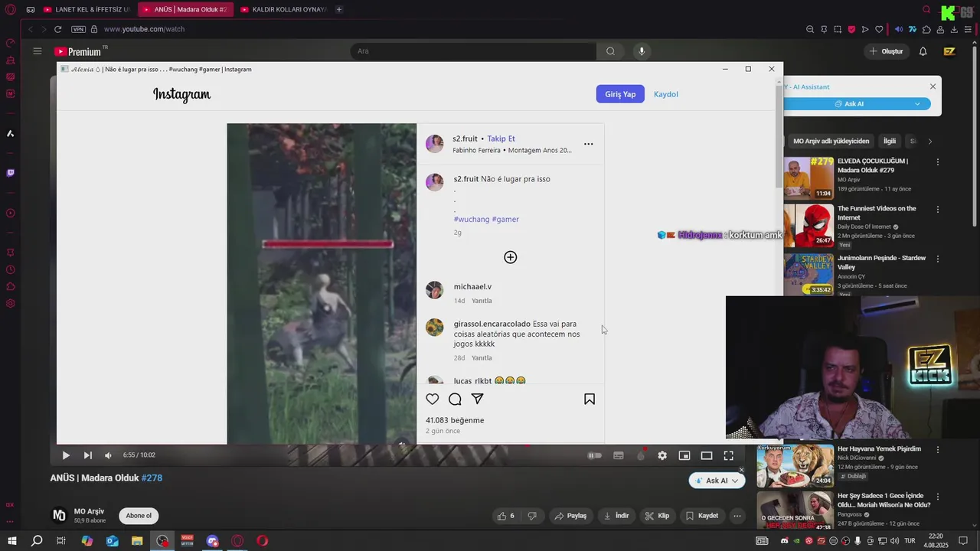Click Kaydet to save the video

[702, 516]
